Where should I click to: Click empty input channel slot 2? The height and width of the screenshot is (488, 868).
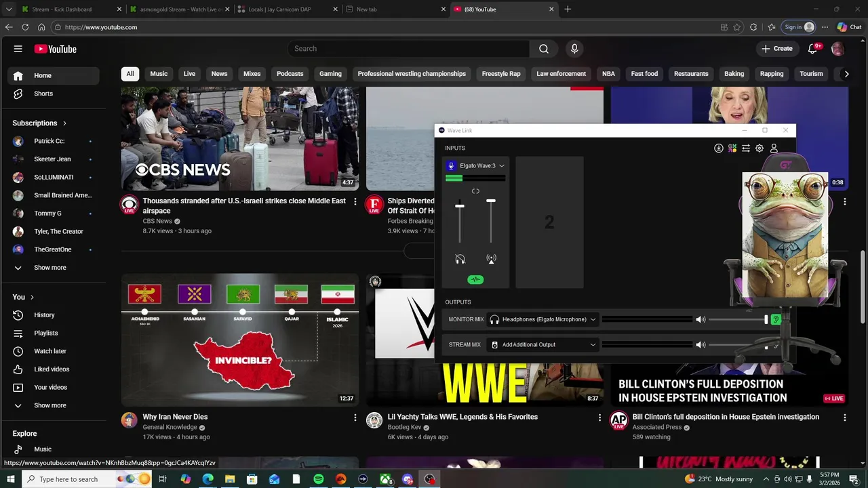tap(549, 222)
